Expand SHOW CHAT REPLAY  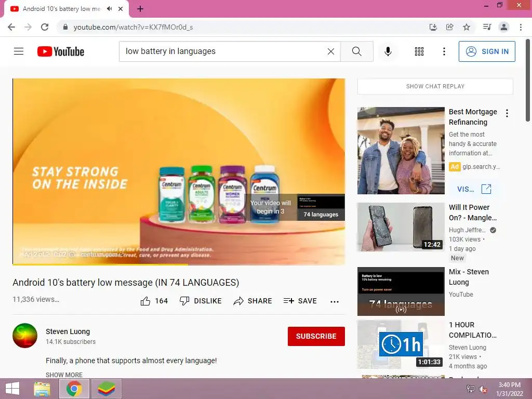point(435,86)
